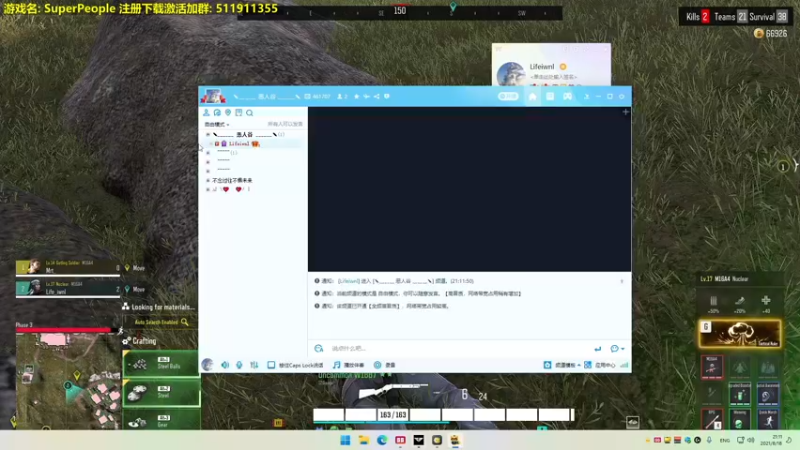Click the shield report icon in header
The width and height of the screenshot is (800, 450).
point(387,96)
